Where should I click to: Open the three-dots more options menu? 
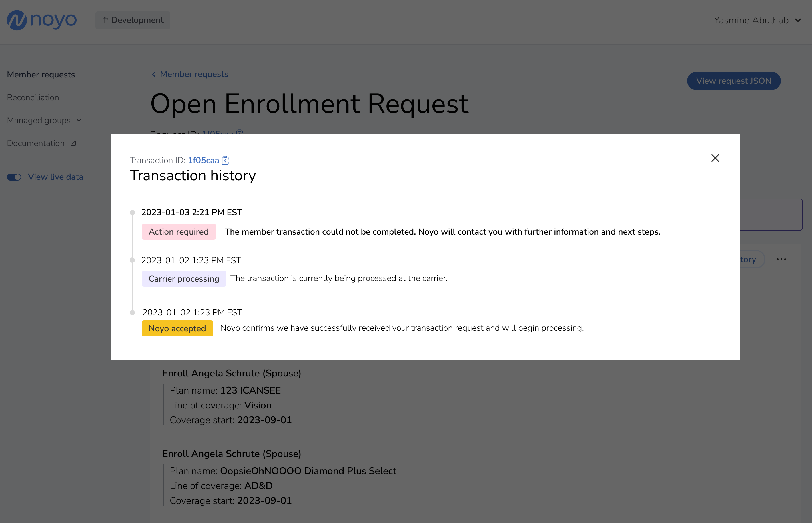pyautogui.click(x=781, y=259)
